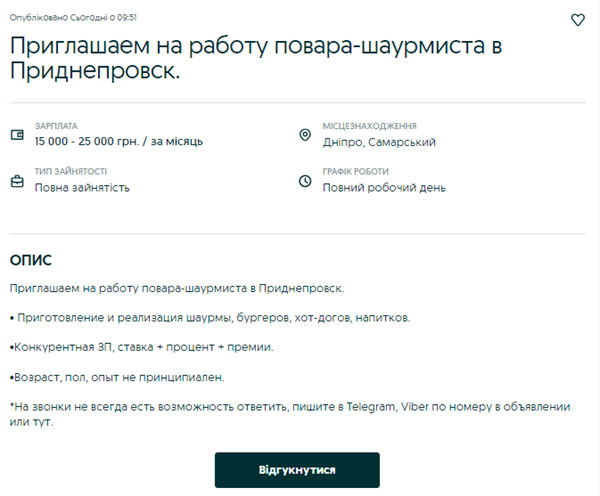Click the ЗАРПЛАТА label
The width and height of the screenshot is (600, 496).
[56, 127]
